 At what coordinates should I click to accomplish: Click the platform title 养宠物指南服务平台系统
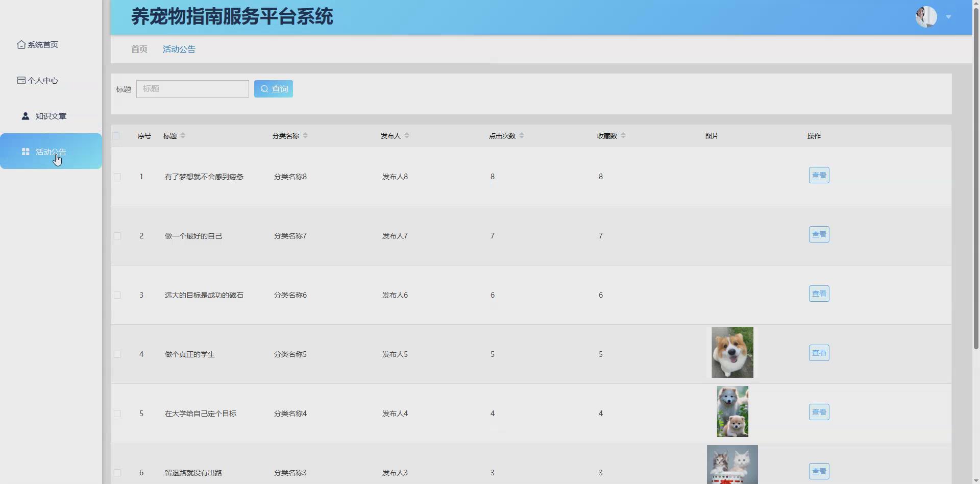pos(232,17)
